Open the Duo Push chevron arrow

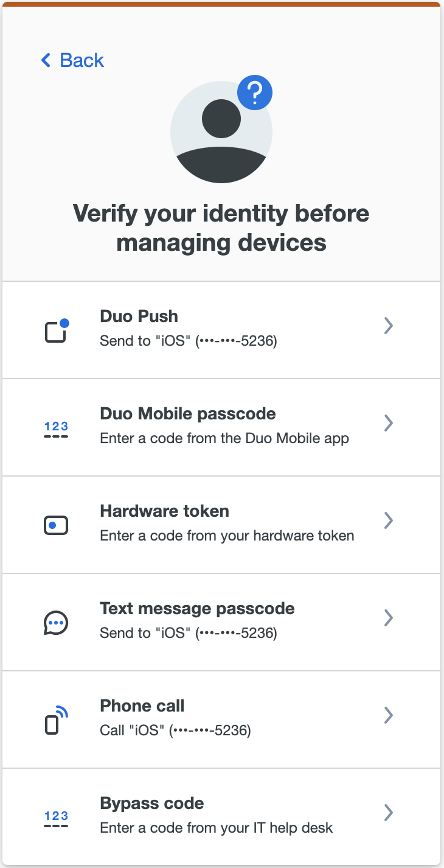pyautogui.click(x=389, y=326)
